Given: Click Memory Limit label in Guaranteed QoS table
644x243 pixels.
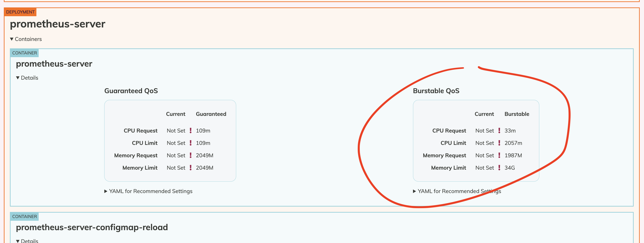Looking at the screenshot, I should (140, 168).
